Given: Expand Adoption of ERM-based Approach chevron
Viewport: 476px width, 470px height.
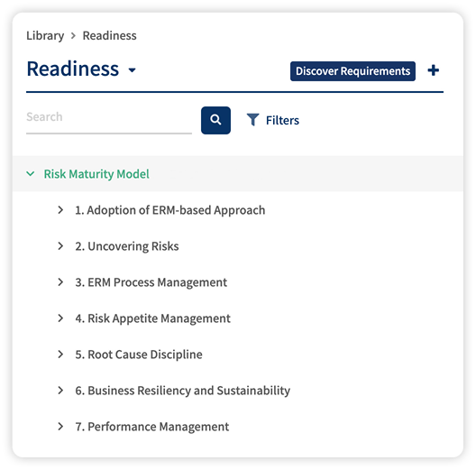Looking at the screenshot, I should coord(60,210).
